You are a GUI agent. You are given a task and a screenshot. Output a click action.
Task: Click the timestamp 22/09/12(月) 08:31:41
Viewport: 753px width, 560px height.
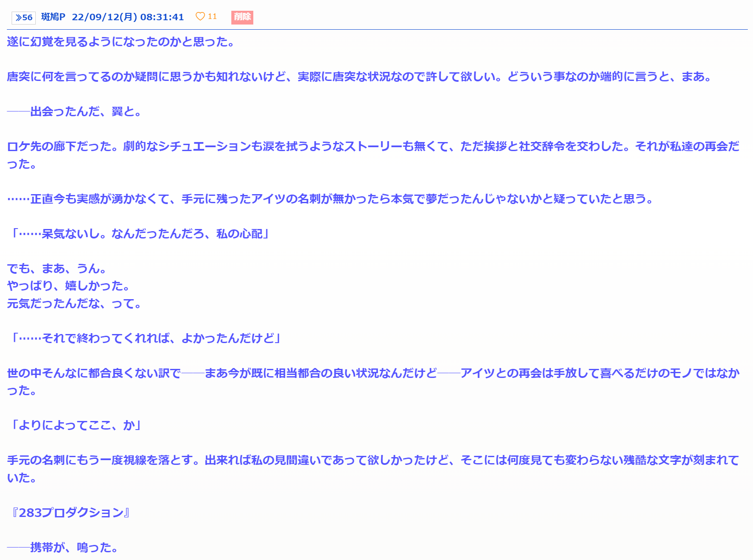pyautogui.click(x=128, y=17)
